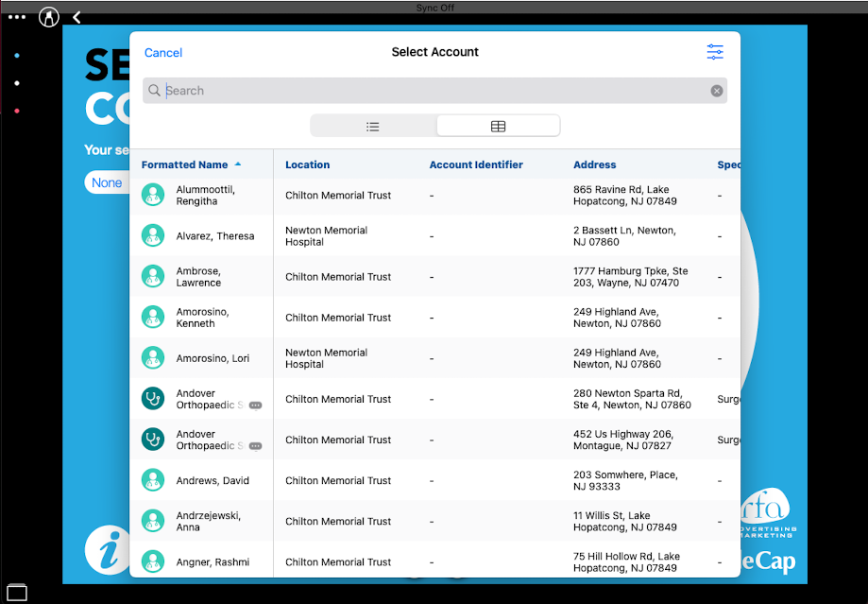Select the Alvarez, Theresa account
The width and height of the screenshot is (868, 604).
(x=214, y=236)
